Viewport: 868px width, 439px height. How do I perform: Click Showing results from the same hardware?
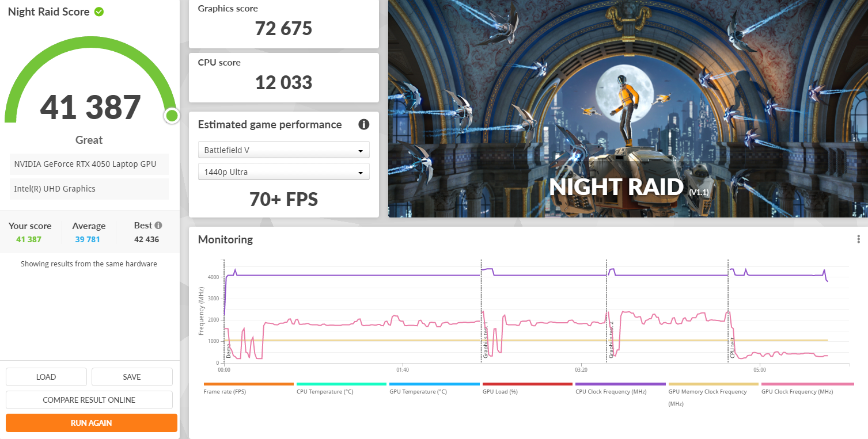point(89,264)
